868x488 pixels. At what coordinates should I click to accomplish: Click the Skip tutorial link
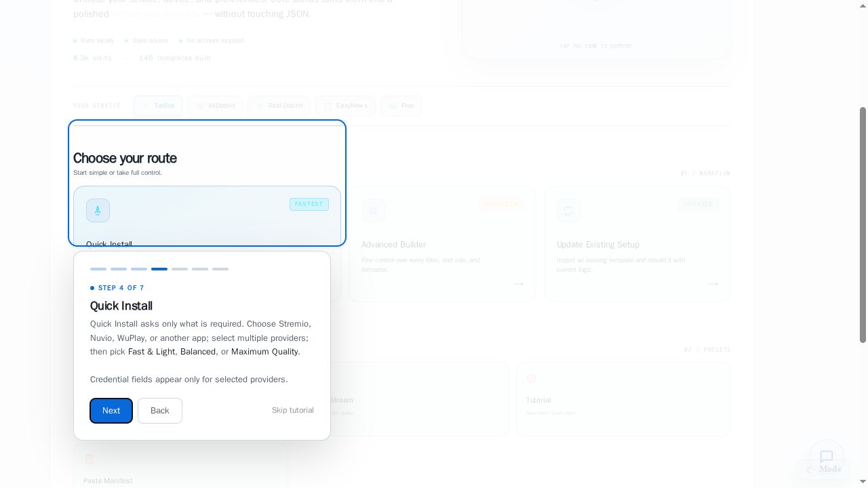[293, 410]
